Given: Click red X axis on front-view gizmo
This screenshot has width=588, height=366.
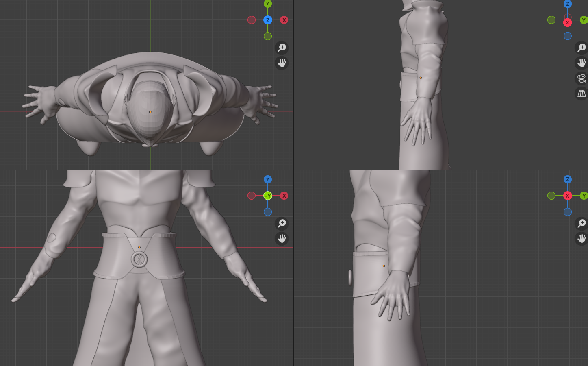Looking at the screenshot, I should tap(284, 196).
